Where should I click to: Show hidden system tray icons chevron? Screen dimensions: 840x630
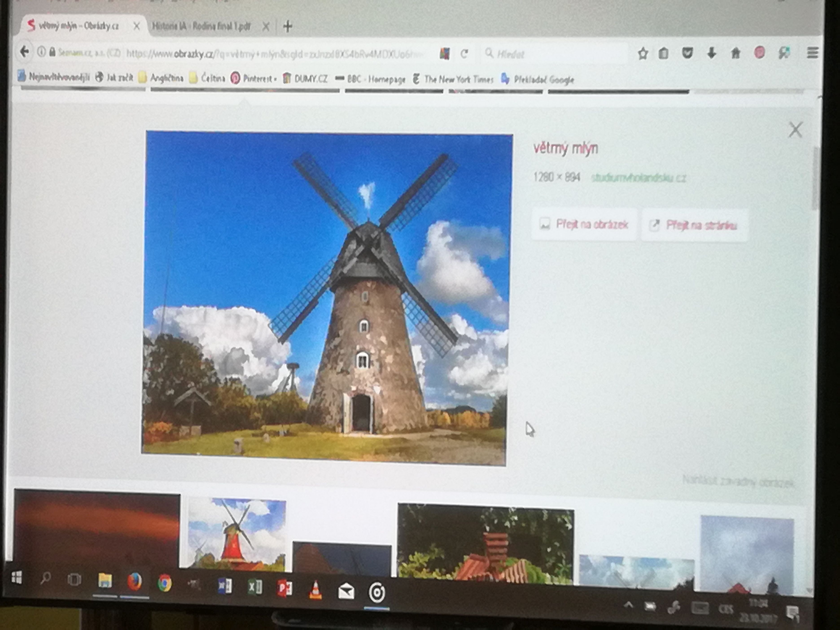pyautogui.click(x=628, y=605)
